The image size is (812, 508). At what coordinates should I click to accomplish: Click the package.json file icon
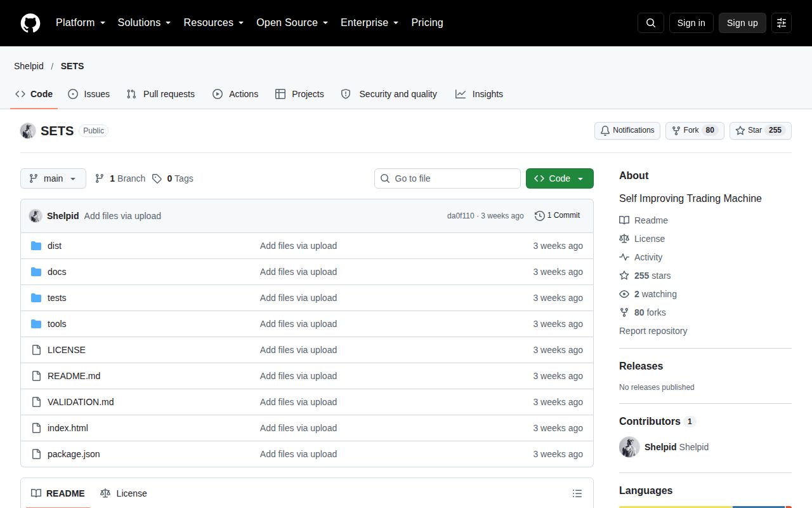(36, 454)
